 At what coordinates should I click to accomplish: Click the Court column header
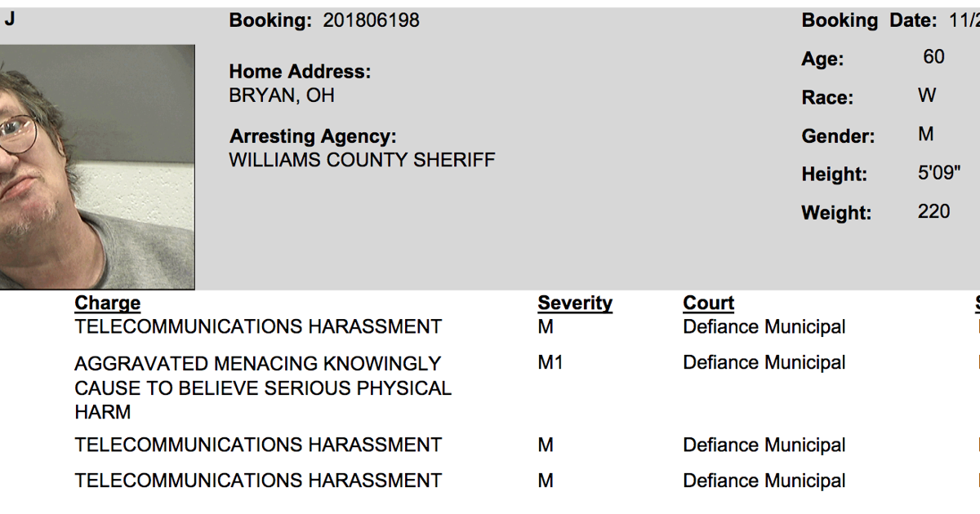point(708,304)
